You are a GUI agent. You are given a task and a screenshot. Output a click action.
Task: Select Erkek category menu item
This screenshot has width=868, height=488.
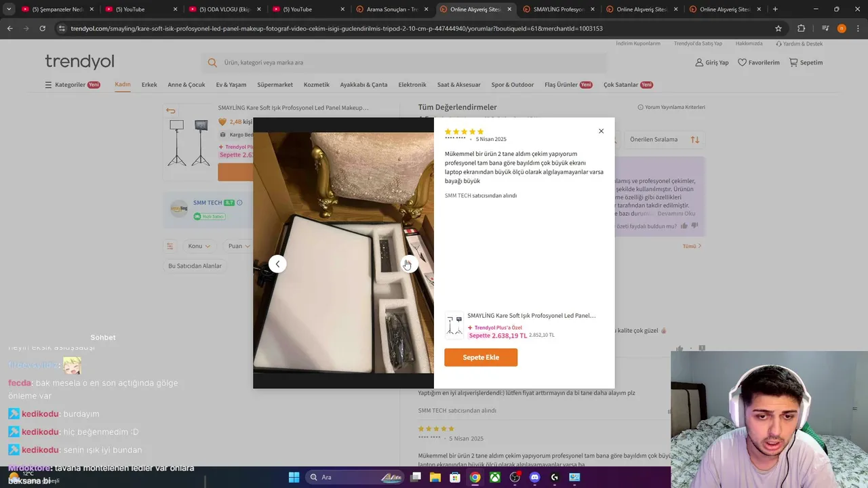coord(149,85)
